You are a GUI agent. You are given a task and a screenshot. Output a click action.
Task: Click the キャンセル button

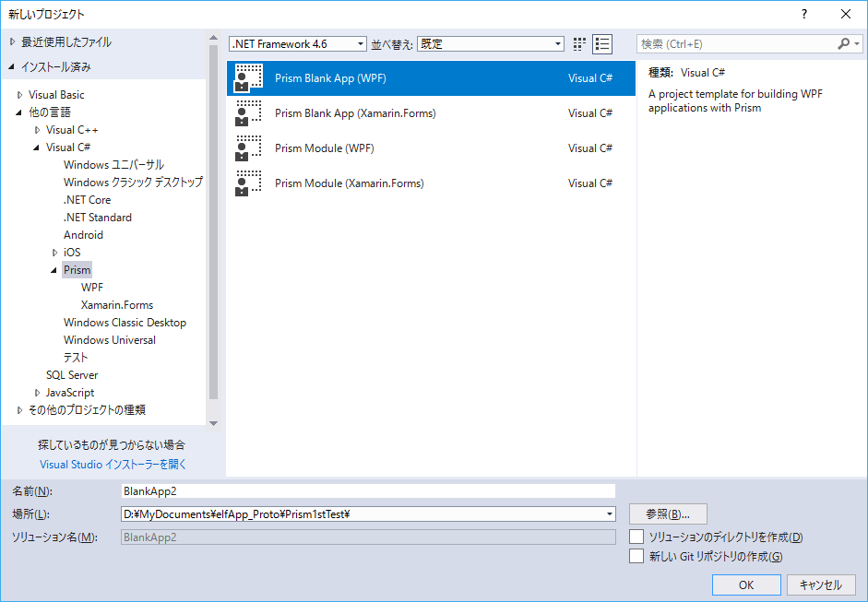(821, 584)
